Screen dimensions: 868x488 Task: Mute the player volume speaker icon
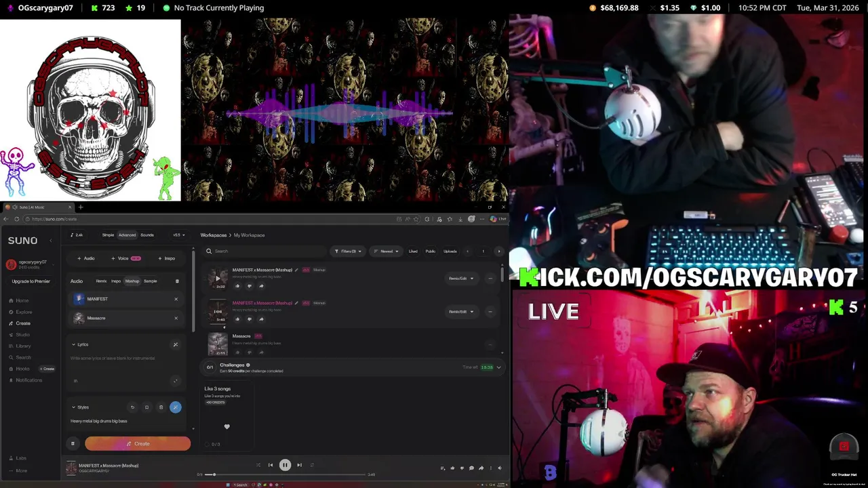click(500, 468)
